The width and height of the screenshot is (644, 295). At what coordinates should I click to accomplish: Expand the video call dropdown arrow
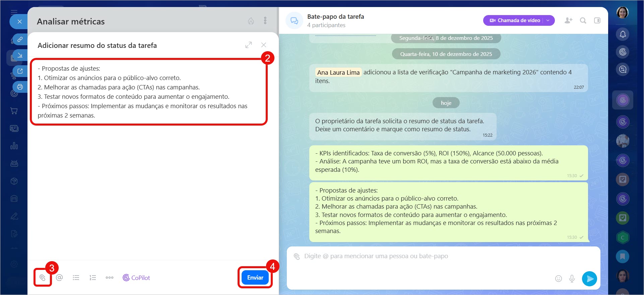(x=548, y=20)
